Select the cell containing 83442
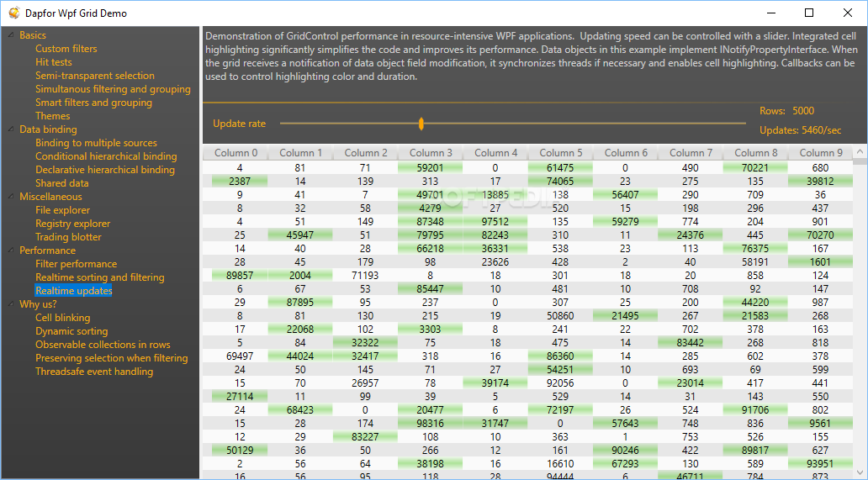868x480 pixels. 691,342
